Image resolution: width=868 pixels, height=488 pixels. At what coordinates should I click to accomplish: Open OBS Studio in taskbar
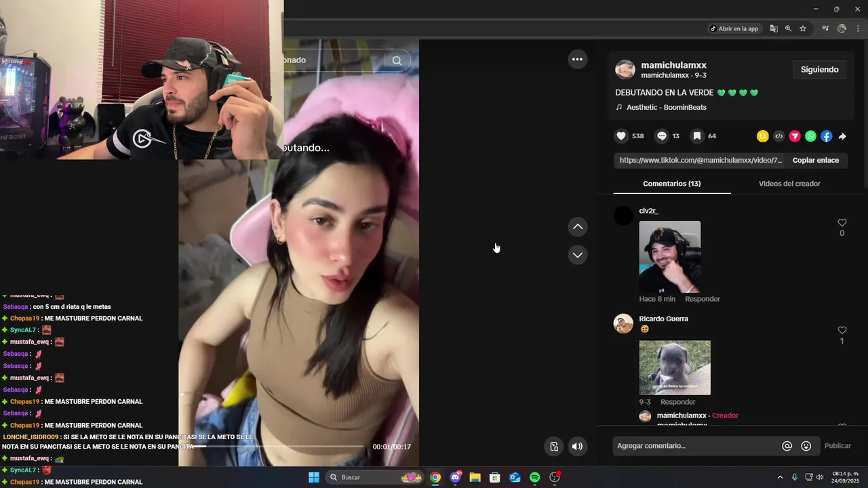555,477
